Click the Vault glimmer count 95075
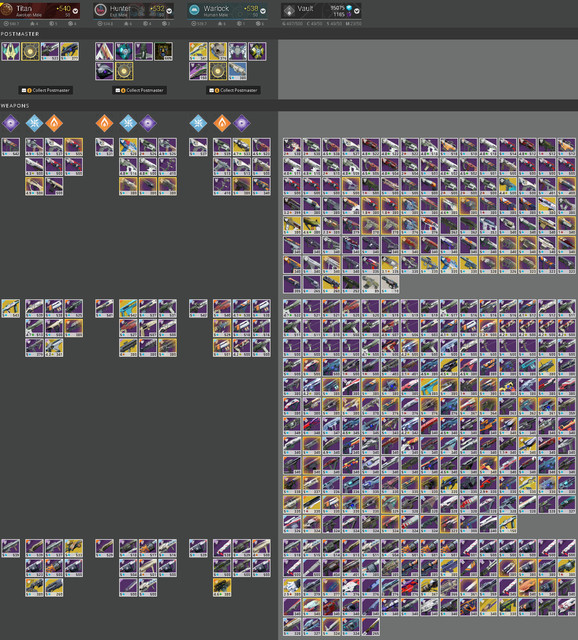The height and width of the screenshot is (640, 578). click(337, 8)
